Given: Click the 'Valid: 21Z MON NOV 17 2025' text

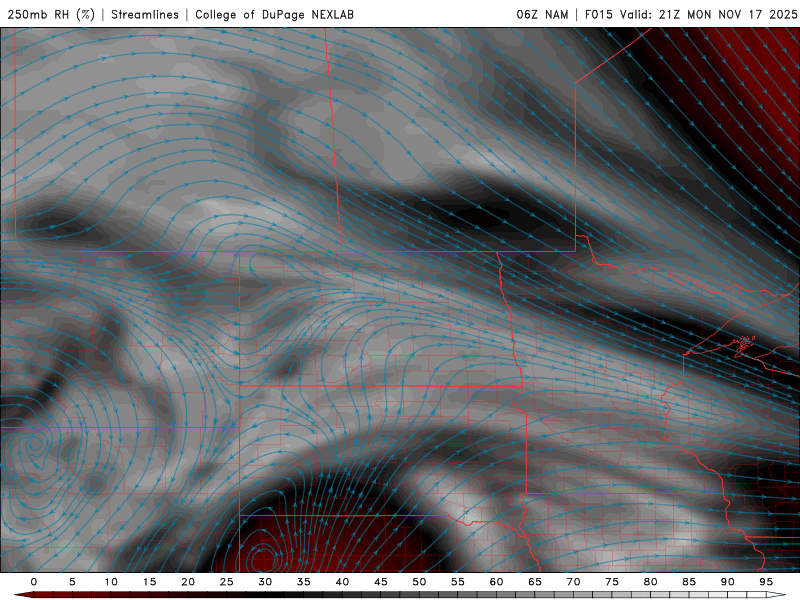Looking at the screenshot, I should (x=708, y=14).
